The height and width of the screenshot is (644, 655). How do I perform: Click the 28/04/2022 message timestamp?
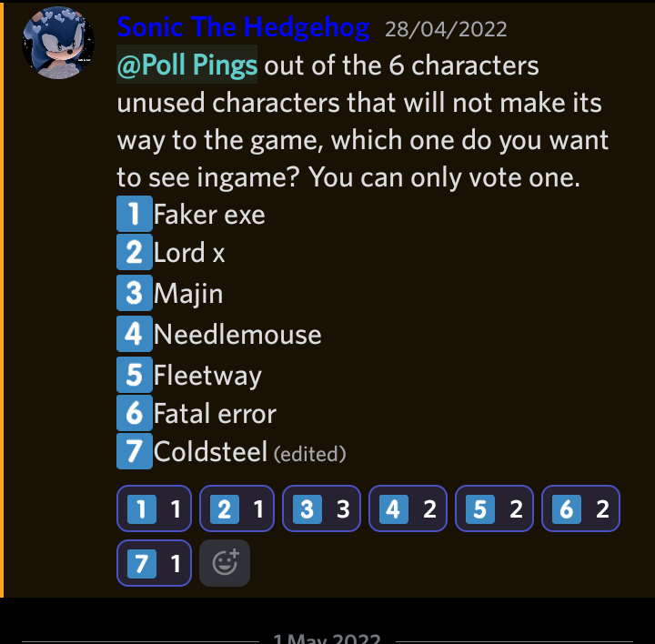click(446, 29)
